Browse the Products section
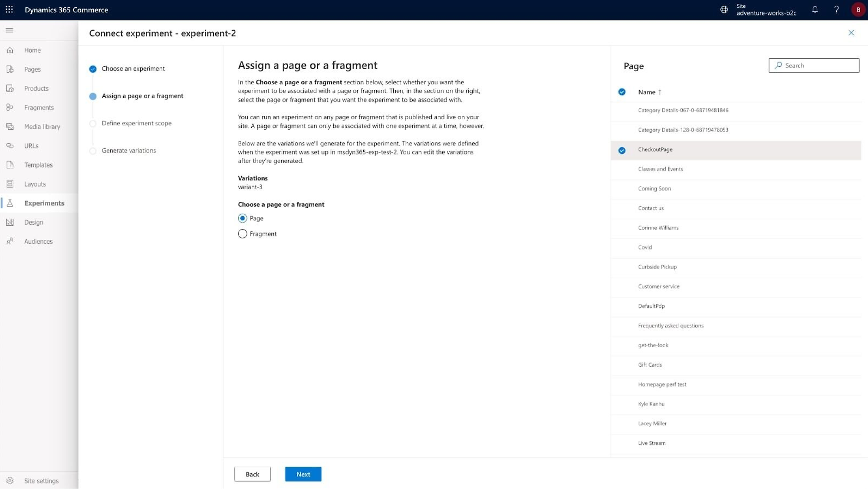Screen dimensions: 868x489 36,88
